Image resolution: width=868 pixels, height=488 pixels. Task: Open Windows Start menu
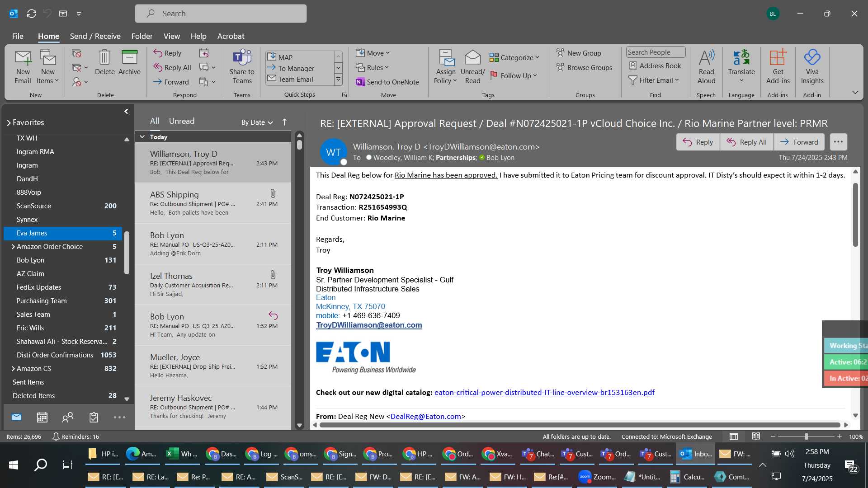coord(14,465)
